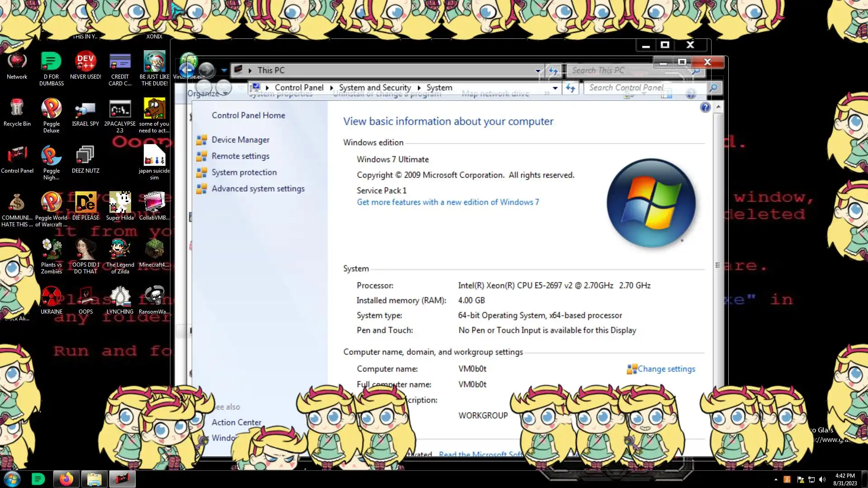868x488 pixels.
Task: Open Firefox from the taskbar
Action: click(x=66, y=479)
